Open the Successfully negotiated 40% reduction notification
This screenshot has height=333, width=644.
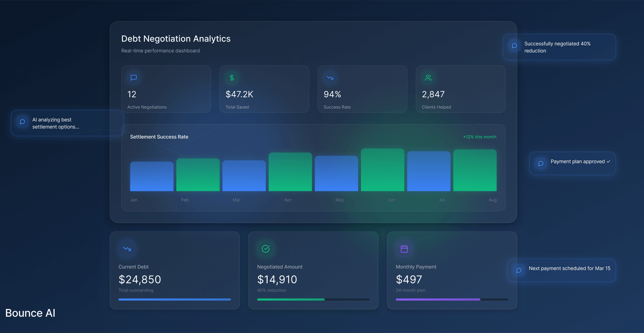point(559,47)
